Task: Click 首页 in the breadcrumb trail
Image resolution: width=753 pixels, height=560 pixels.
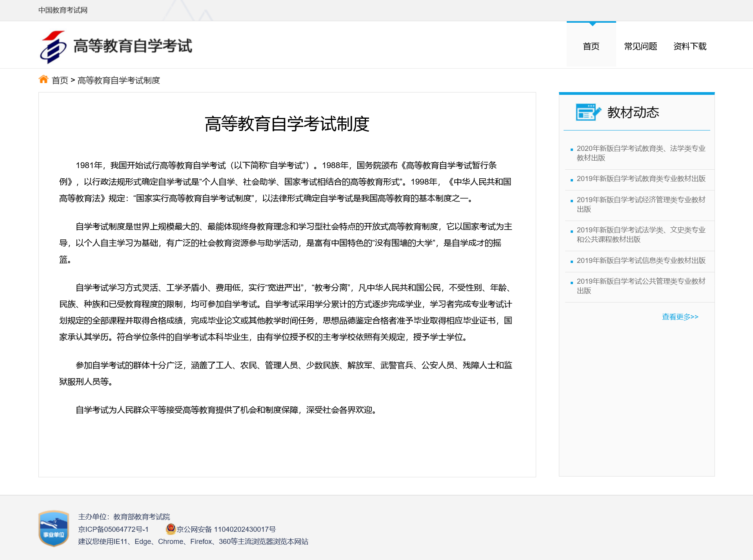Action: [60, 80]
